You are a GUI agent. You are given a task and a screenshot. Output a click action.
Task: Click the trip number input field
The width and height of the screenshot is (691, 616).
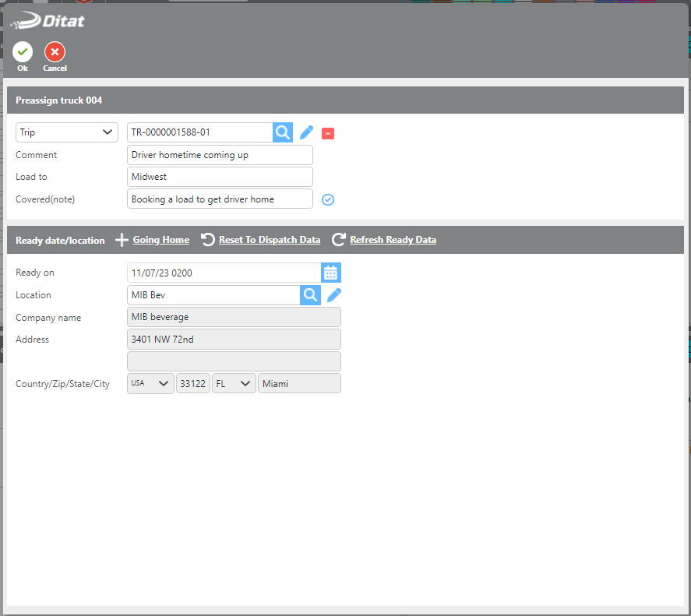coord(199,132)
